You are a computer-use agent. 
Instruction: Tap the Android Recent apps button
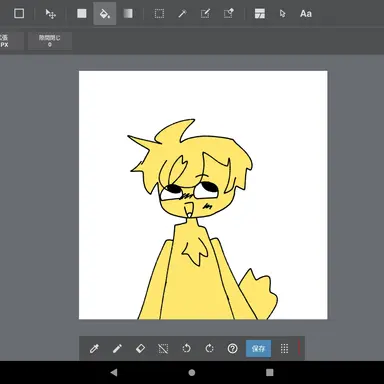pyautogui.click(x=270, y=372)
